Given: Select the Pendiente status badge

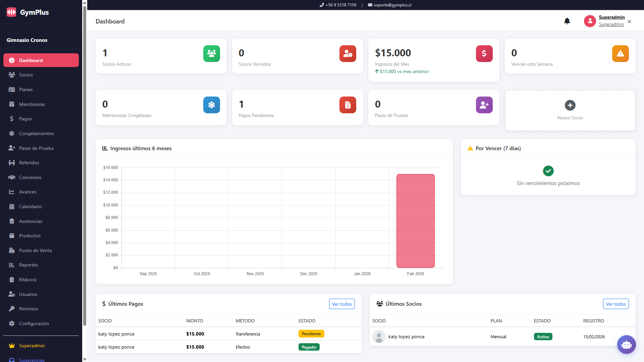Looking at the screenshot, I should [311, 334].
